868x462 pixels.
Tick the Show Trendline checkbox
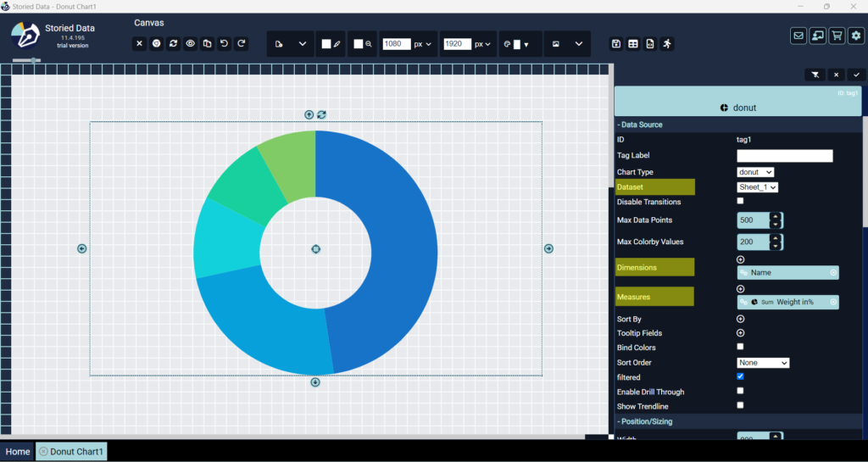740,405
